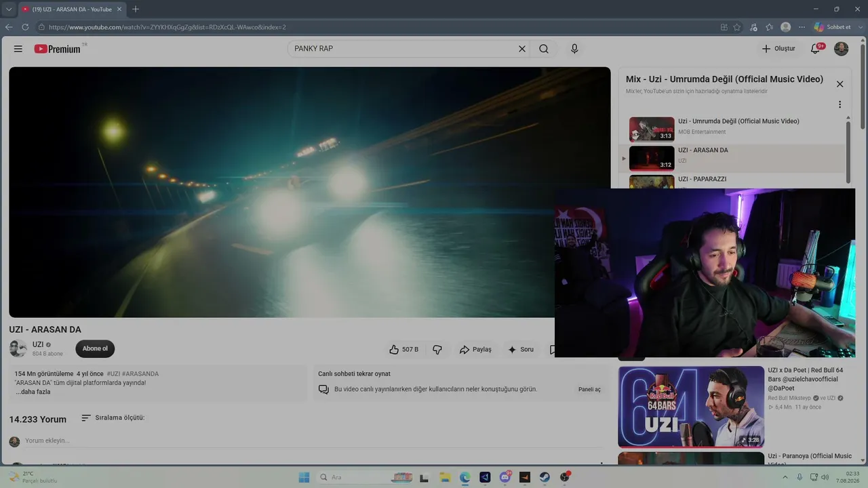Expand description with ...daha fazla
Viewport: 868px width, 488px height.
(x=33, y=392)
